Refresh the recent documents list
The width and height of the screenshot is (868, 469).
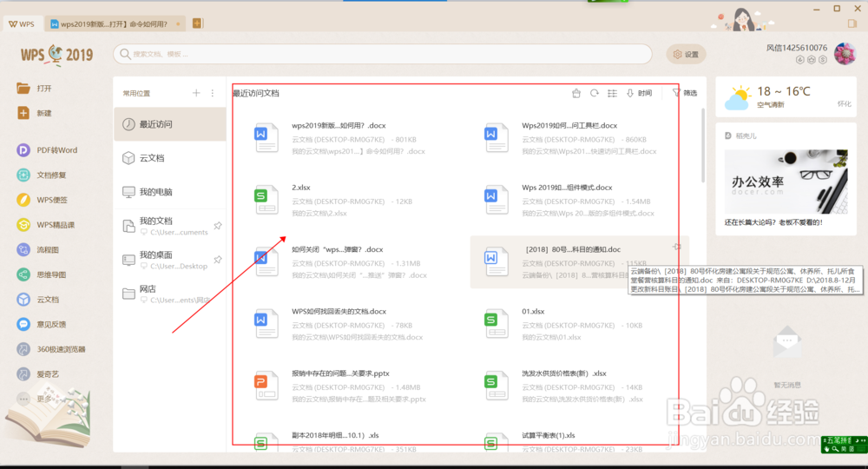pyautogui.click(x=594, y=93)
